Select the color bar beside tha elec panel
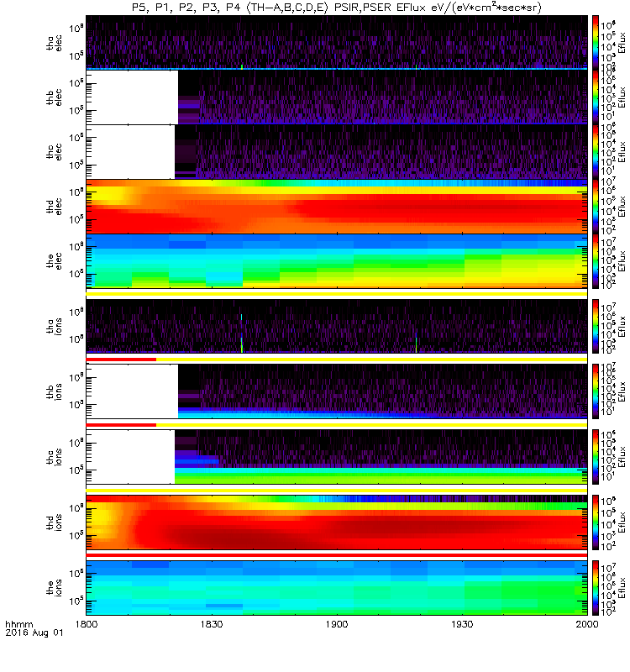The height and width of the screenshot is (672, 630). (596, 43)
